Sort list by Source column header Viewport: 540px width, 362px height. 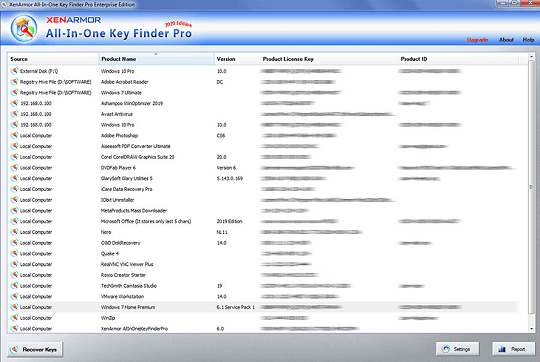[53, 59]
